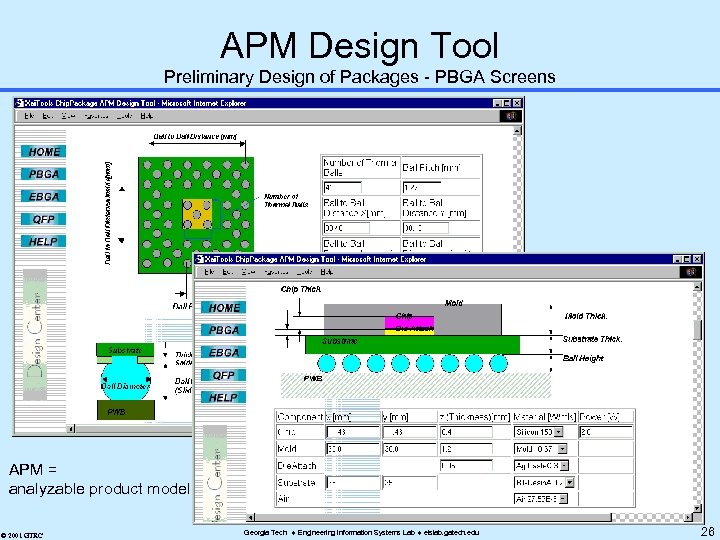Open the Chip material Silicon dropdown
Screen dimensions: 720x540
click(558, 432)
